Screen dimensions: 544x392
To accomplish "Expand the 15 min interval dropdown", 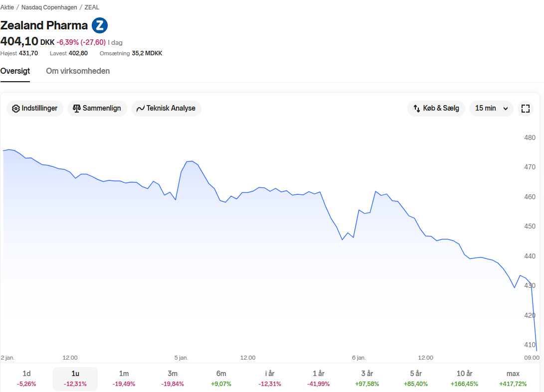I will (x=491, y=109).
